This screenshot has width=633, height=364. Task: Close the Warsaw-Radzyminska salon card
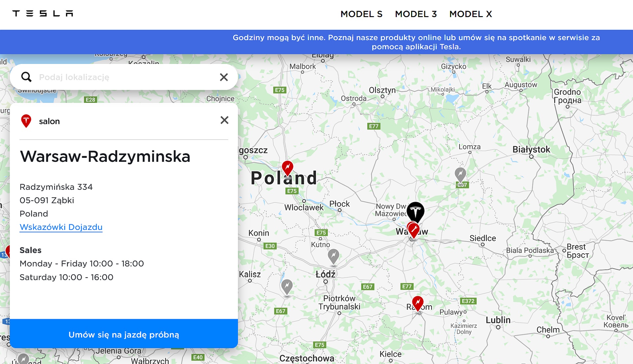coord(225,120)
